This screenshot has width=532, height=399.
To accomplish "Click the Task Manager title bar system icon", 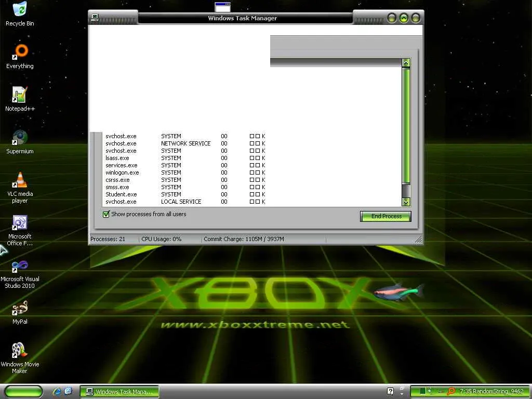I will tap(95, 18).
